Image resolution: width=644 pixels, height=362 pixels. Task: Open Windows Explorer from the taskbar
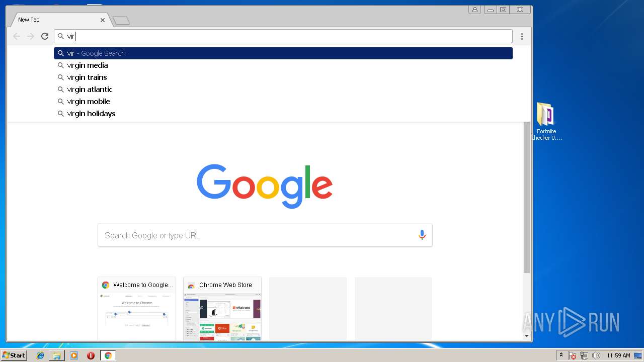(x=57, y=355)
